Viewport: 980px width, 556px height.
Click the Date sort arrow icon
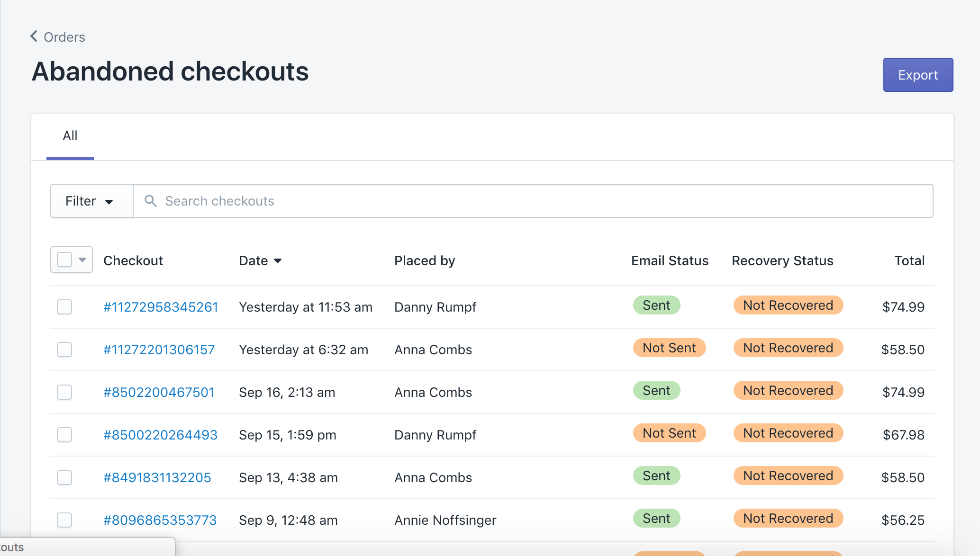tap(278, 261)
